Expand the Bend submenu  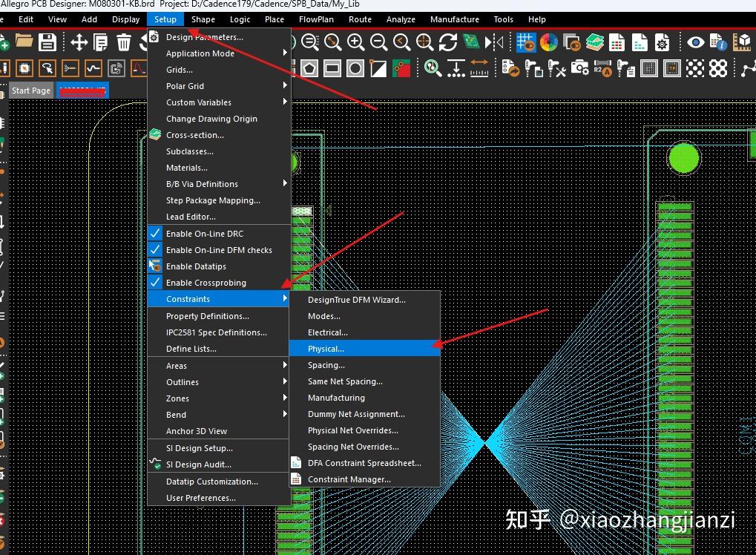(220, 415)
